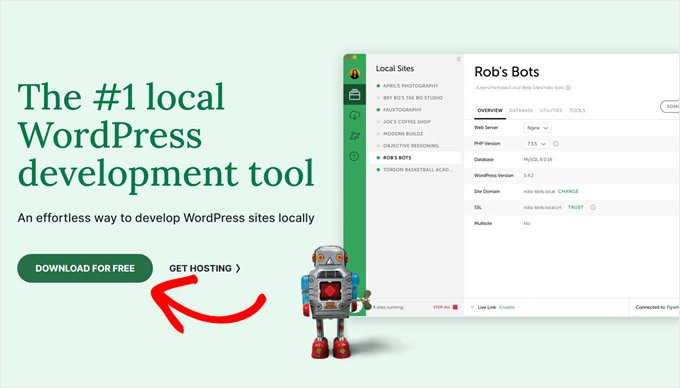Open the Web Server Nginx dropdown

click(x=537, y=128)
